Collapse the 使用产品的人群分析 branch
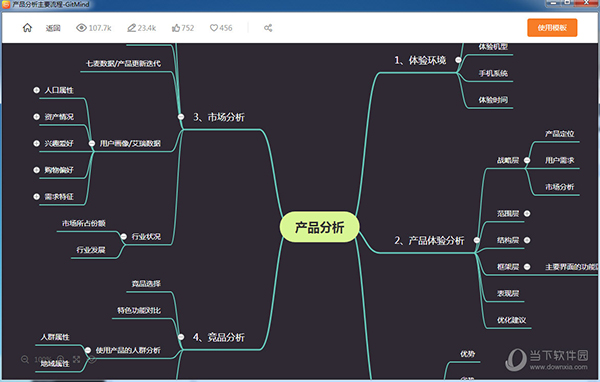Screen dimensions: 600x382 (88, 350)
